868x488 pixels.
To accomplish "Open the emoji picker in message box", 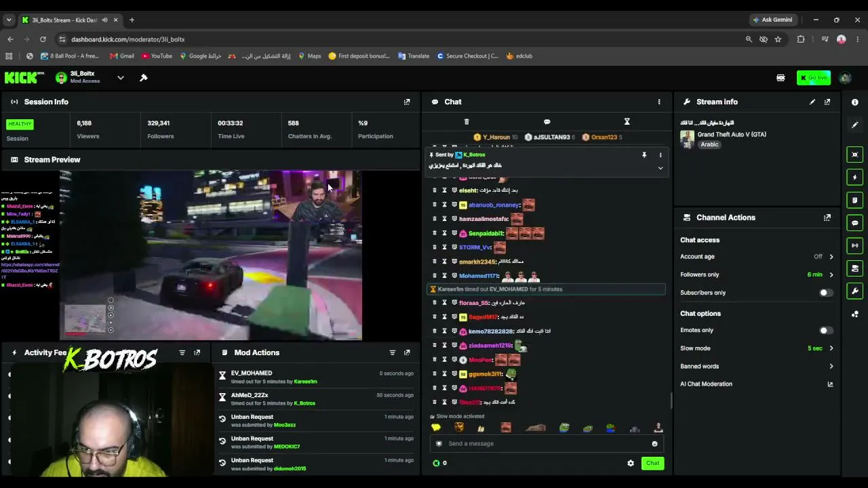I will pos(654,444).
